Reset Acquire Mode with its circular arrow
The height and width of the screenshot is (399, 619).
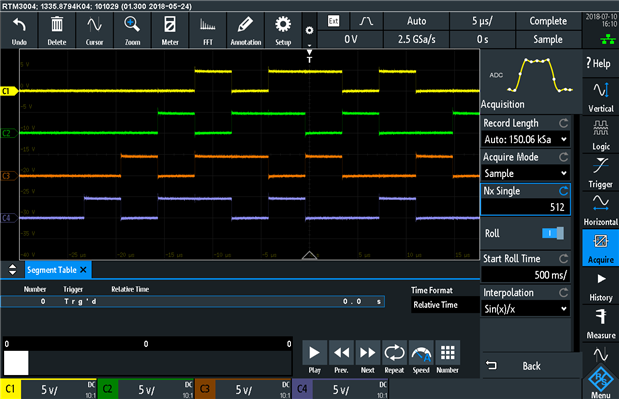point(563,157)
